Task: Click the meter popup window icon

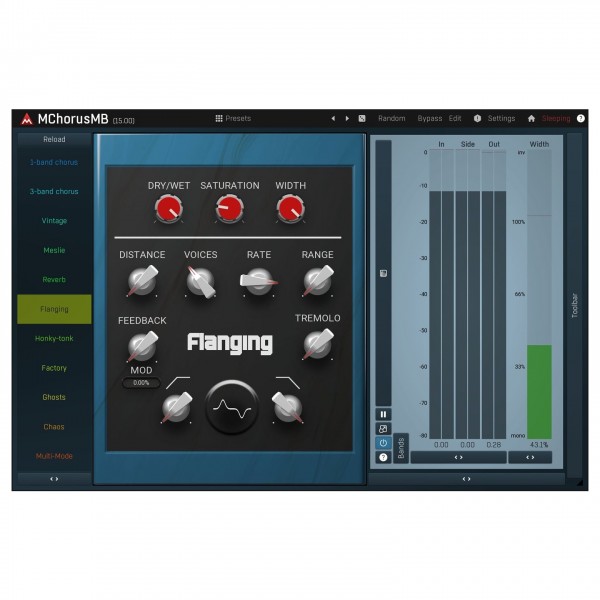Action: (x=383, y=429)
